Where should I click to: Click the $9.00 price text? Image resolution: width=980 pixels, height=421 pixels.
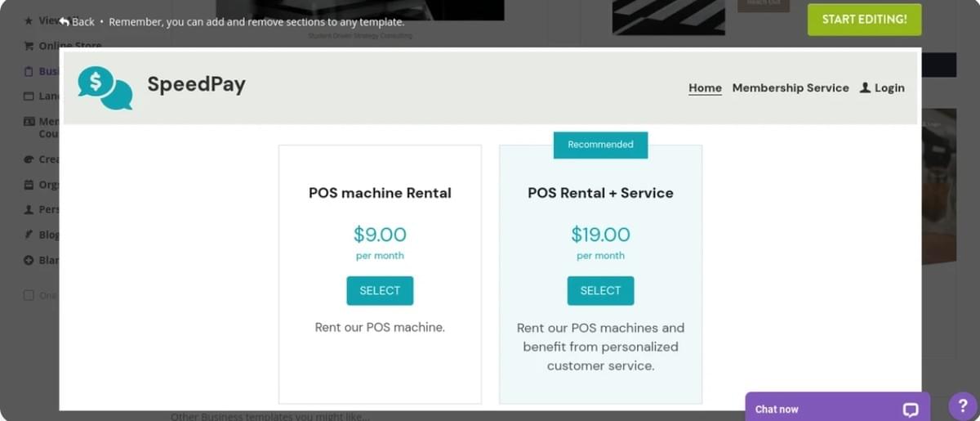click(380, 235)
